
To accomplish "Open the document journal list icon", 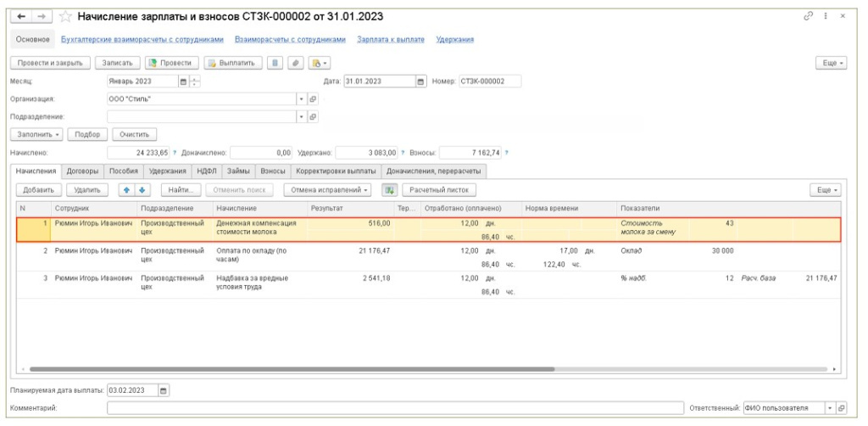I will pos(275,63).
